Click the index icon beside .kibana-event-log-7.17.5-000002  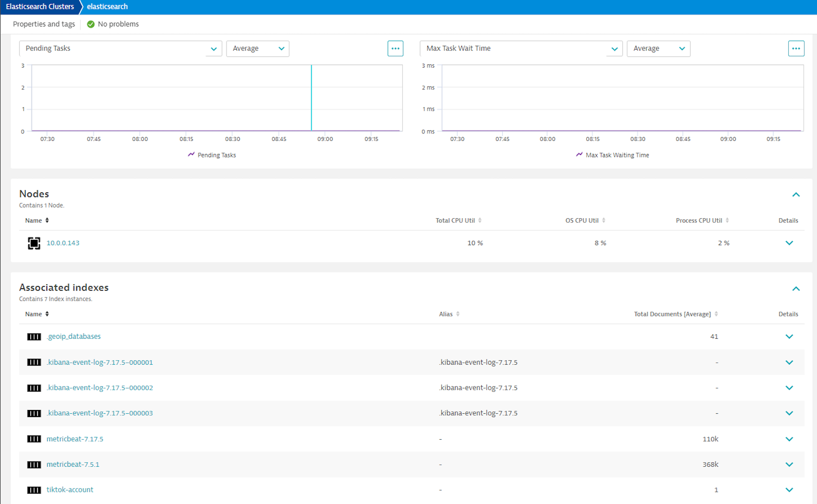[x=34, y=388]
